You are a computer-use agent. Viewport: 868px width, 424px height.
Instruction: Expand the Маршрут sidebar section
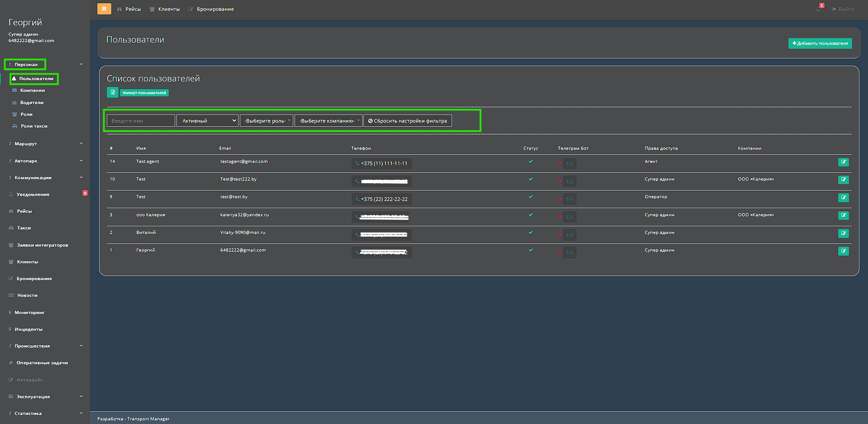click(45, 143)
